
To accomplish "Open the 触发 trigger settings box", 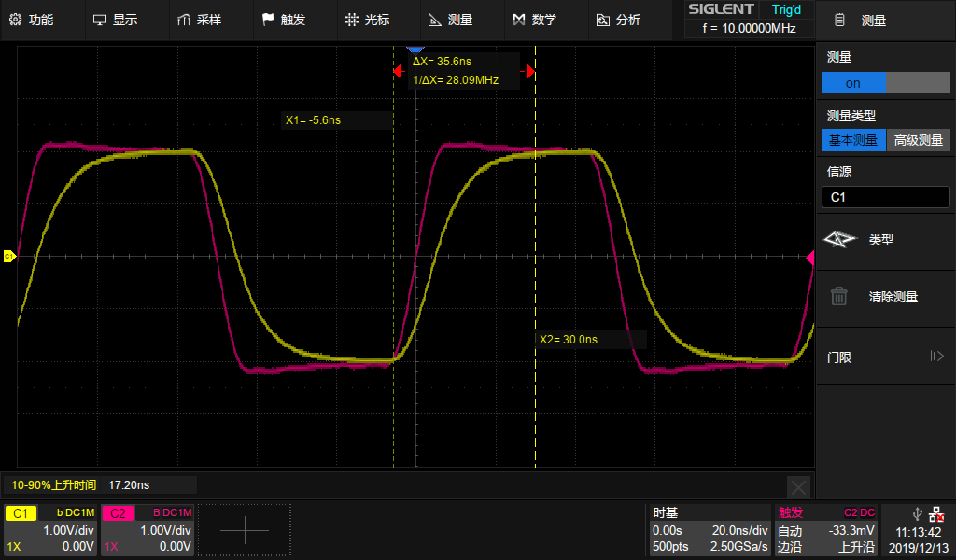I will [826, 529].
